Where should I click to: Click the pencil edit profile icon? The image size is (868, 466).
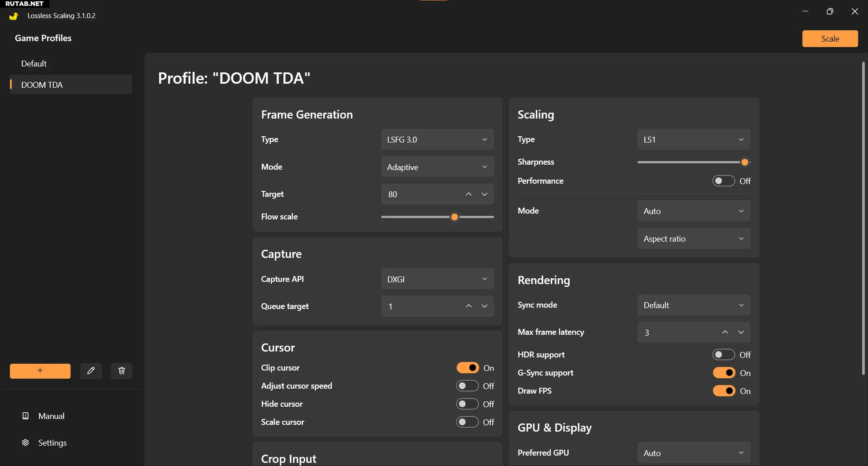point(91,371)
